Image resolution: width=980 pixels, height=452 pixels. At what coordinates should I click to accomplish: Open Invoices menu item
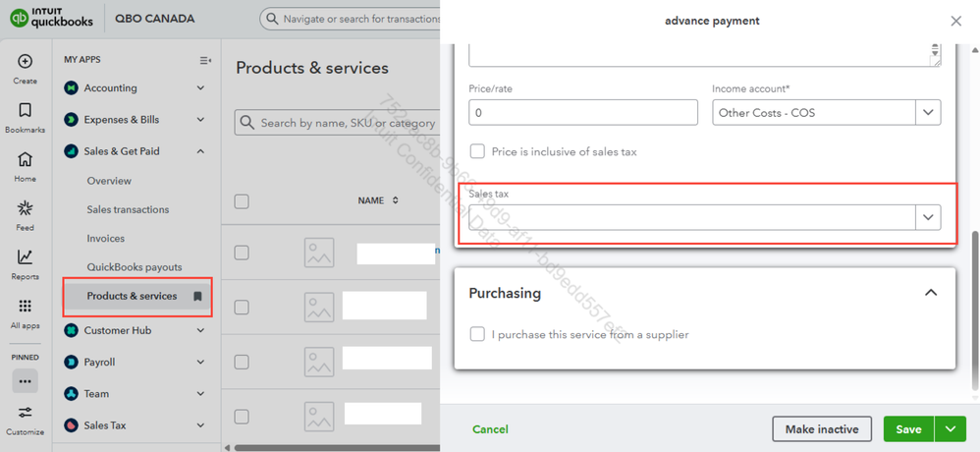106,238
